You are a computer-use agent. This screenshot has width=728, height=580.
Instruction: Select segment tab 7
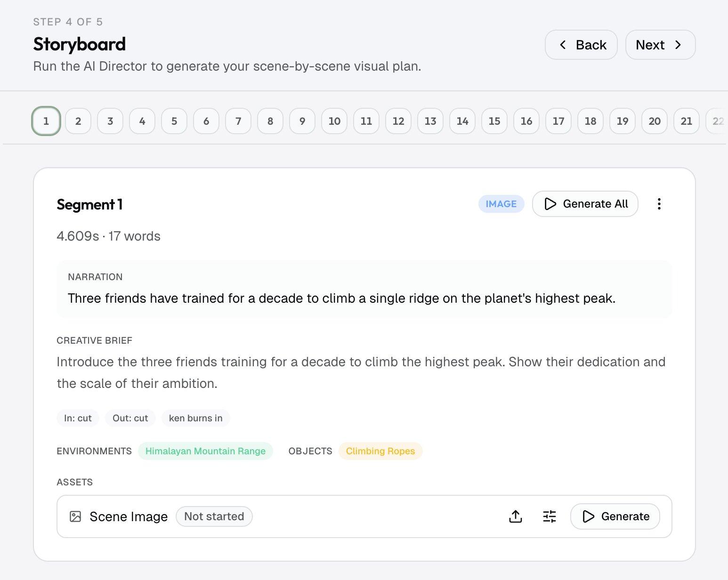(238, 121)
